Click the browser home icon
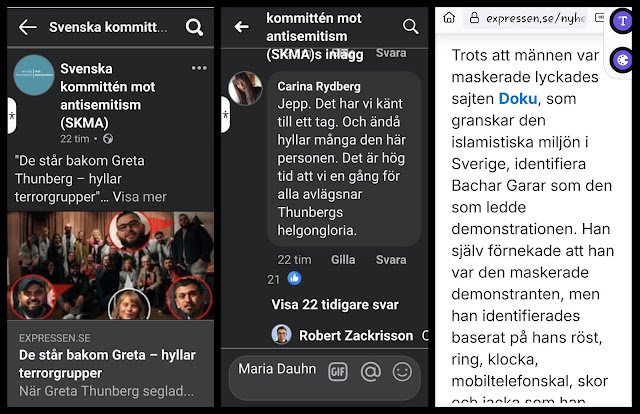The width and height of the screenshot is (640, 414). (449, 18)
